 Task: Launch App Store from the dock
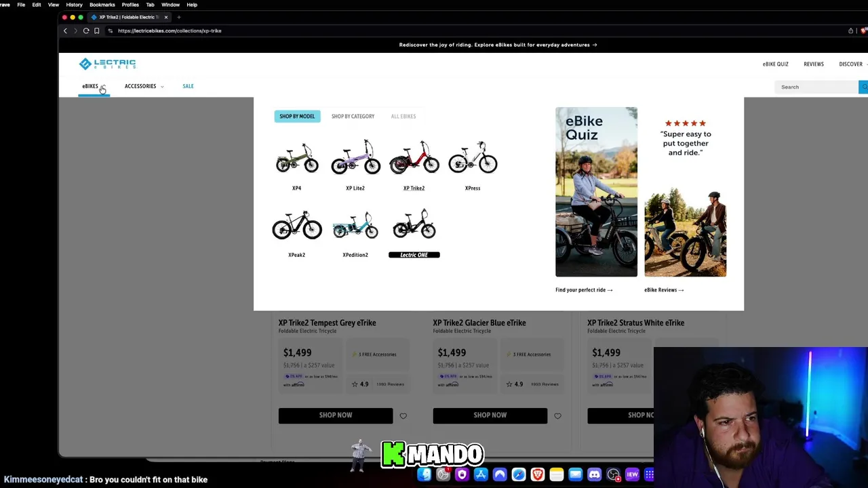(481, 474)
